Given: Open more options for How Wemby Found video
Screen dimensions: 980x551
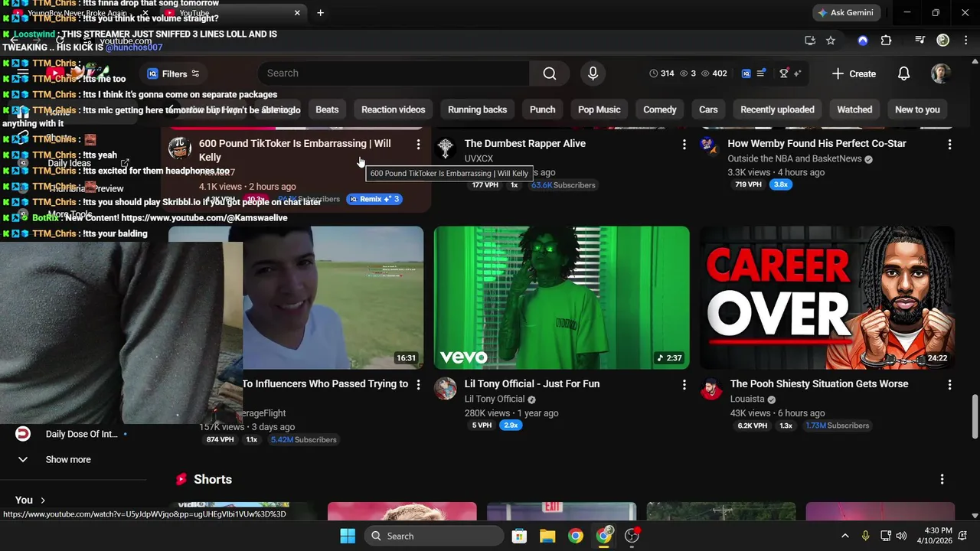Looking at the screenshot, I should click(949, 144).
